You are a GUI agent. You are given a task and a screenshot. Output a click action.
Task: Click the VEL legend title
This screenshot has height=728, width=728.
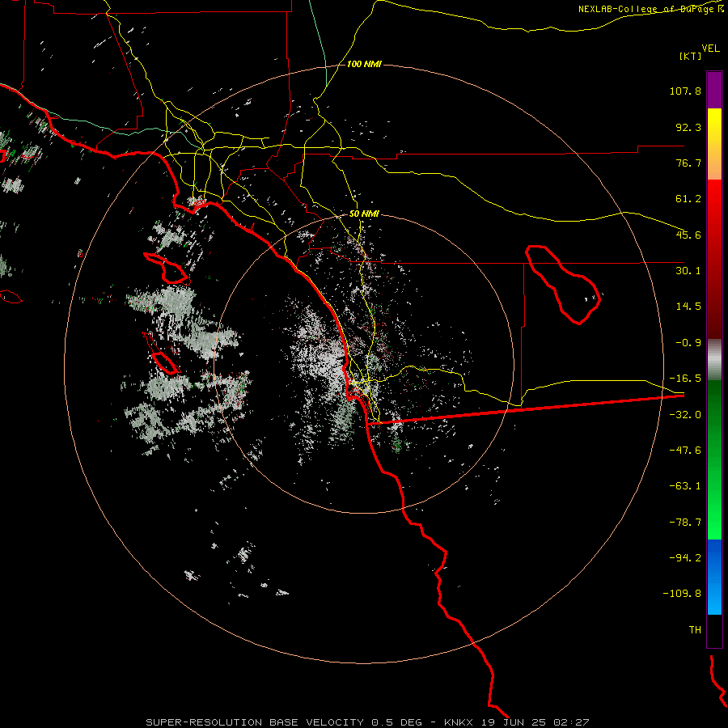tap(710, 49)
